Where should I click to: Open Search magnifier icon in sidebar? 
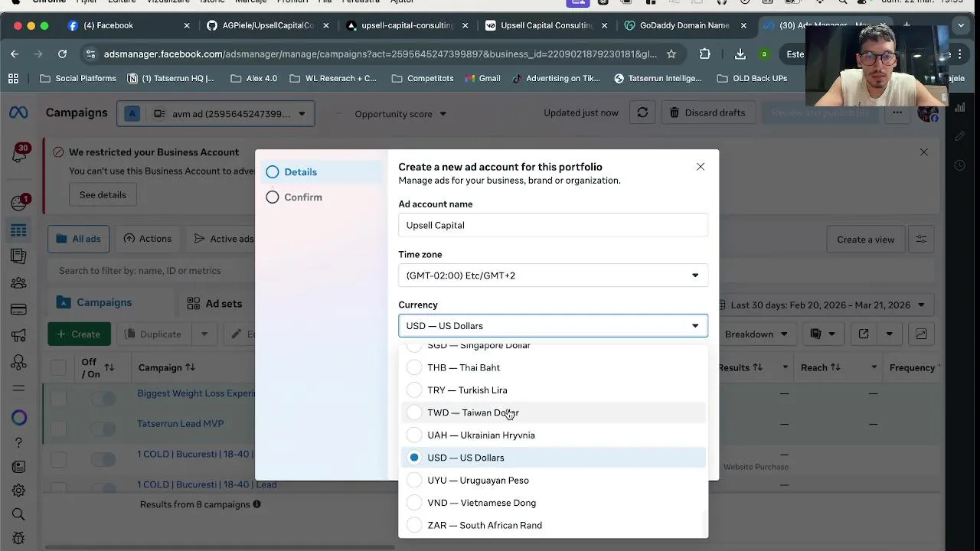(x=19, y=514)
